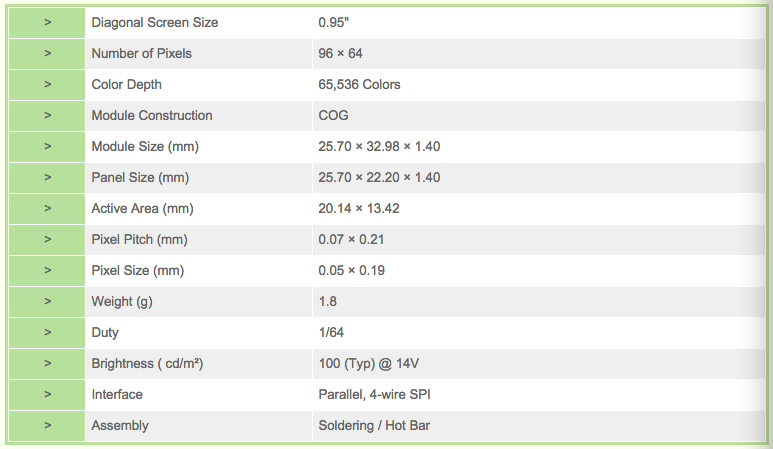
Task: Expand the Pixel Size (mm) row arrow
Action: point(47,271)
